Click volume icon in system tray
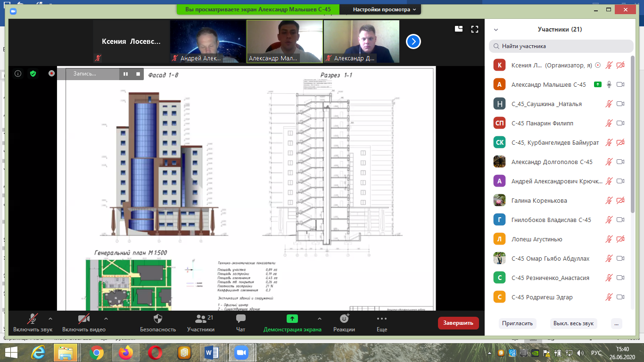The image size is (644, 362). 580,353
